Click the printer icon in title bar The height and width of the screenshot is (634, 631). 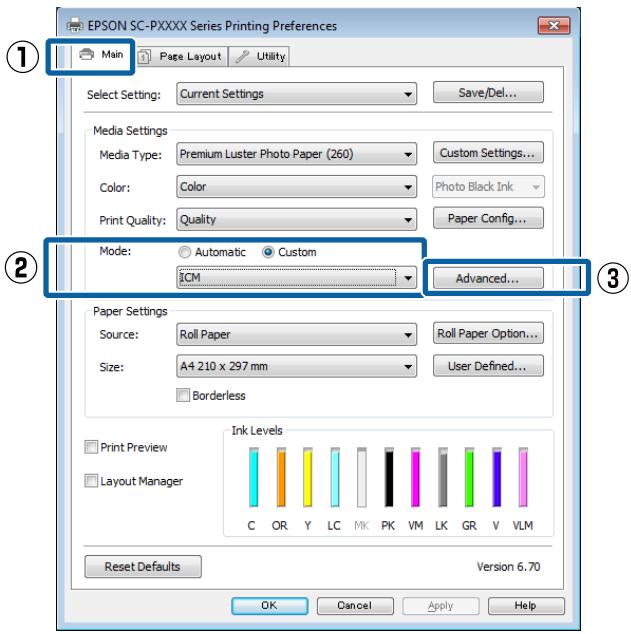pyautogui.click(x=75, y=25)
